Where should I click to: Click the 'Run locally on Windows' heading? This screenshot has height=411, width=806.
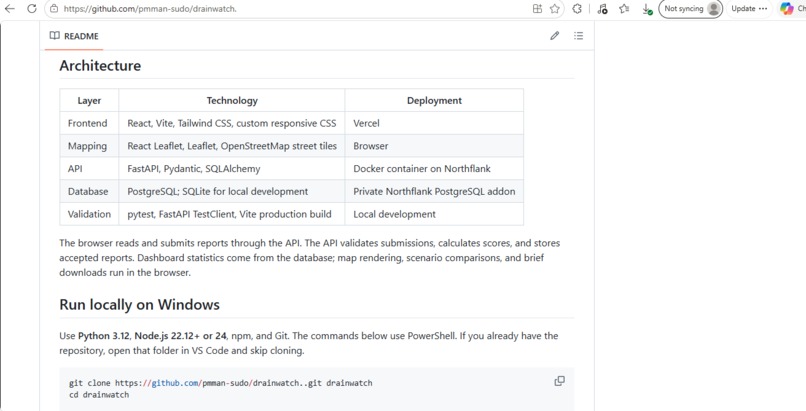click(139, 305)
